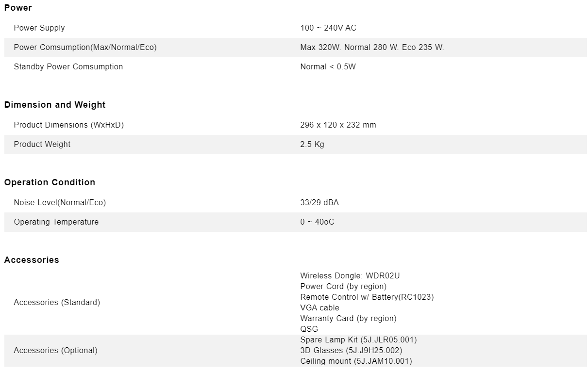Click the Spare Lamp Kit (5J.JLR05.001) entry
588x372 pixels.
tap(358, 340)
